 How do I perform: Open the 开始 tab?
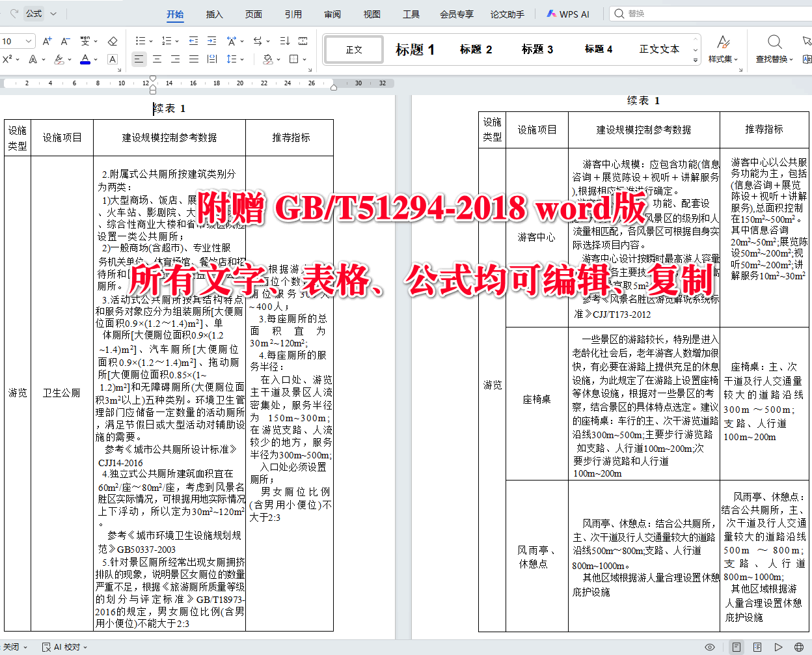[x=175, y=14]
